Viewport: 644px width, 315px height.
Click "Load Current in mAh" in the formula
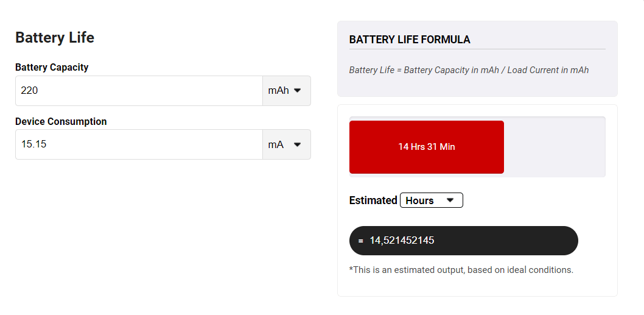point(548,70)
